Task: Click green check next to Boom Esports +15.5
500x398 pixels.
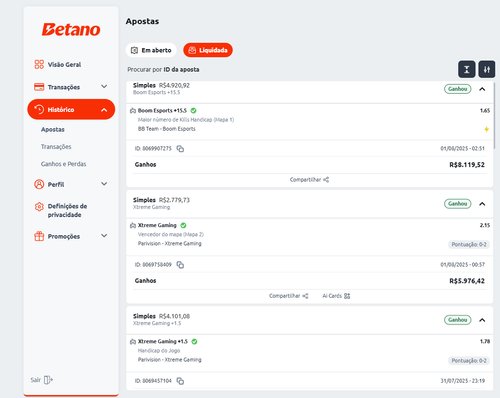Action: tap(193, 110)
